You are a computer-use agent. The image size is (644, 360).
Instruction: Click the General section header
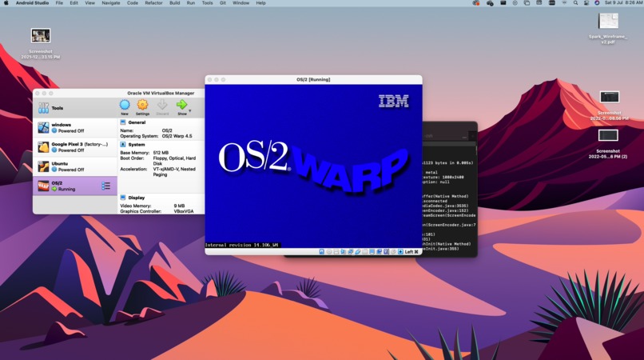tap(137, 122)
